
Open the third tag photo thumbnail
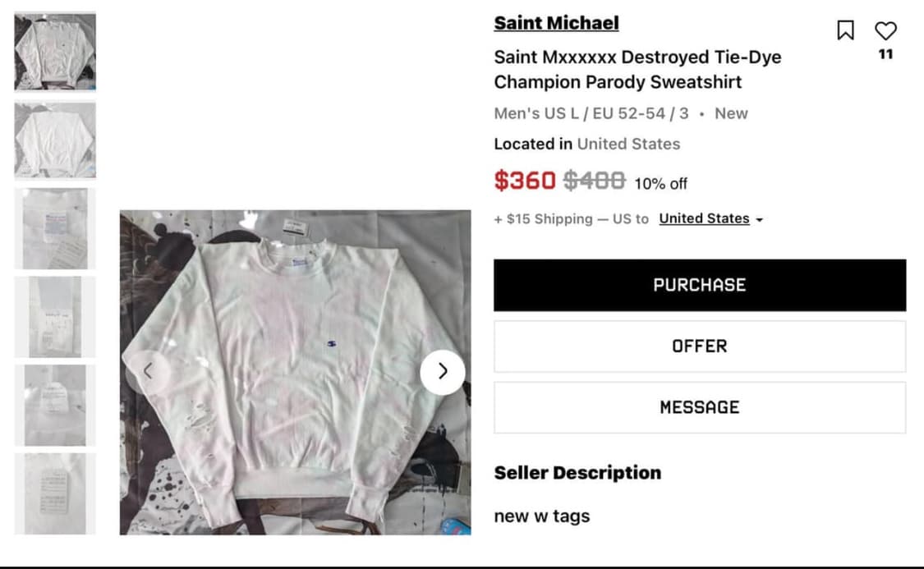tap(54, 228)
